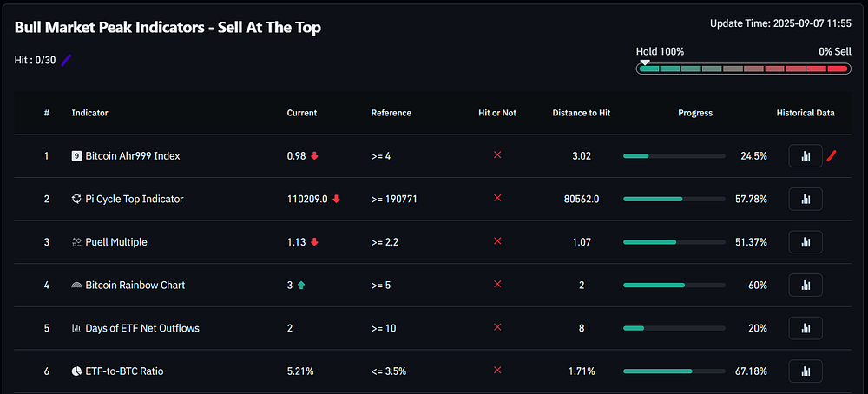Click the Pi Cycle Top Indicator row icon
Screen dimensions: 868x394
tap(77, 200)
